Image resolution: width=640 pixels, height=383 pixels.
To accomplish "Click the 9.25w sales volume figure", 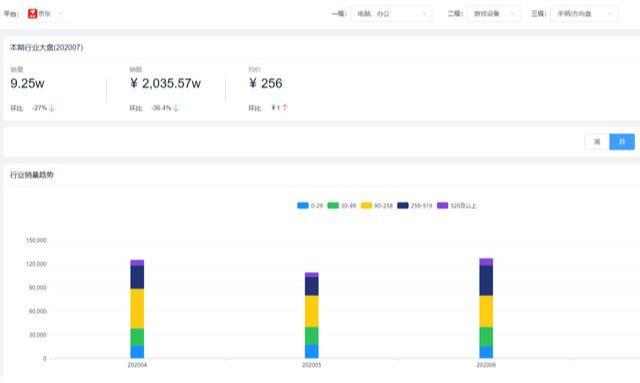I will pos(27,83).
